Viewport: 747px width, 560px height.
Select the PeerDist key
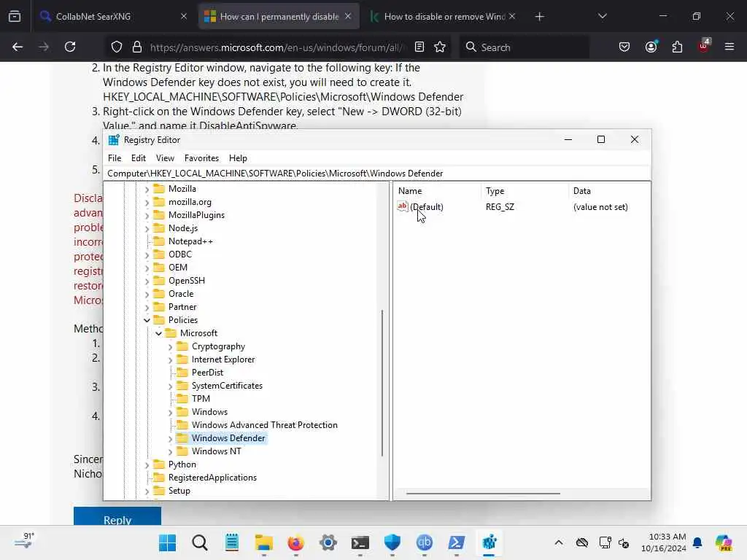(207, 373)
